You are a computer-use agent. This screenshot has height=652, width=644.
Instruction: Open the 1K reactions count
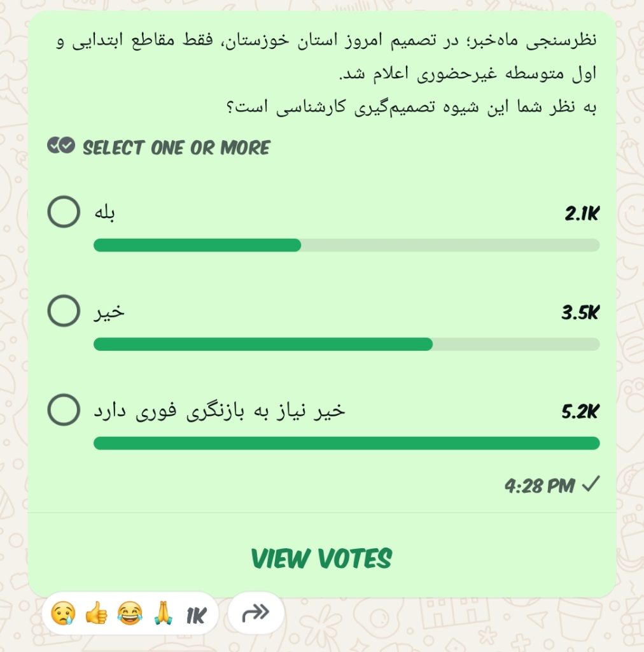(x=195, y=616)
